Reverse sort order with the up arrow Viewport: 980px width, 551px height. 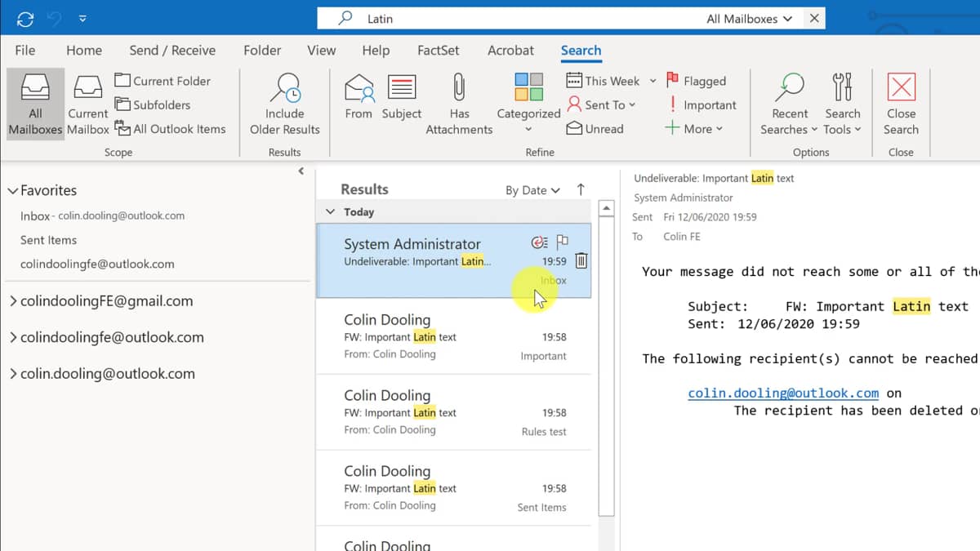[x=581, y=189]
